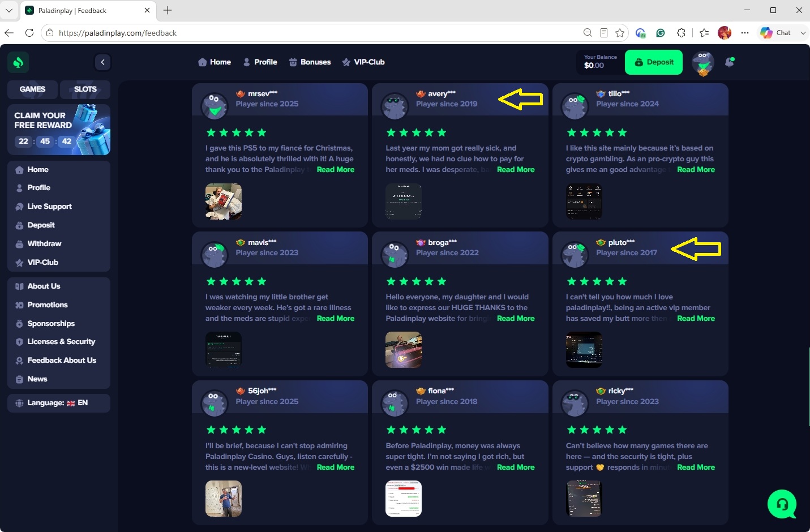Screen dimensions: 810x532
Task: Read More on avery's review
Action: tap(516, 170)
